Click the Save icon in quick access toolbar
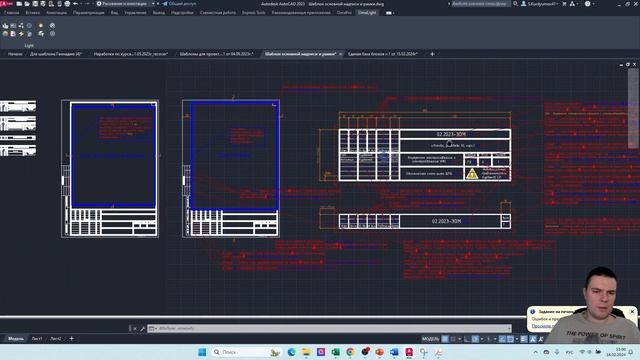 (x=35, y=4)
